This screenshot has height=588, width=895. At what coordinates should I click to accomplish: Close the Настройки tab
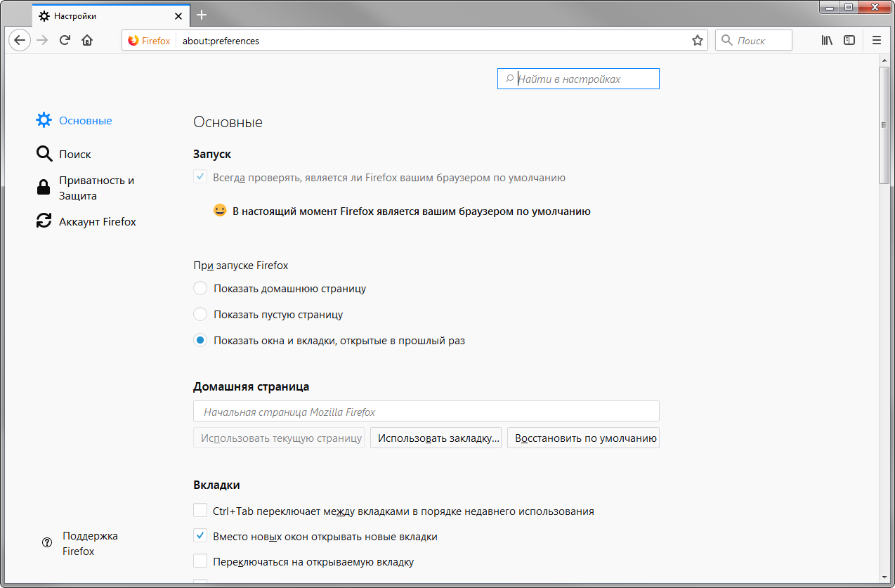click(178, 15)
